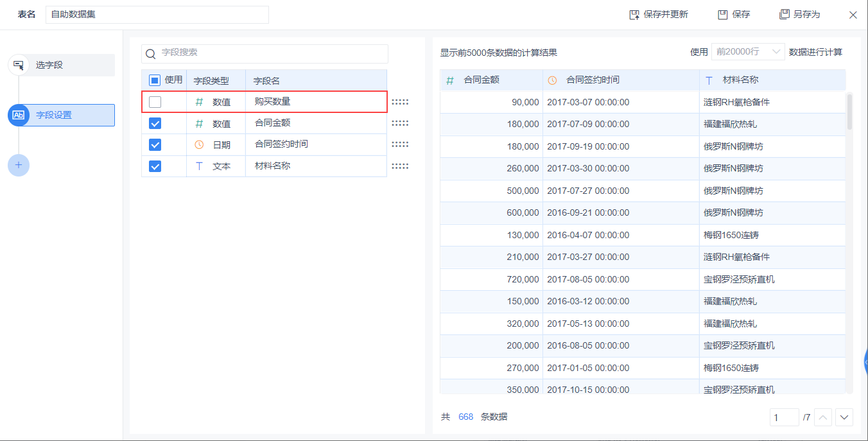
Task: Click the 字段设置 Ab step icon
Action: (x=19, y=115)
